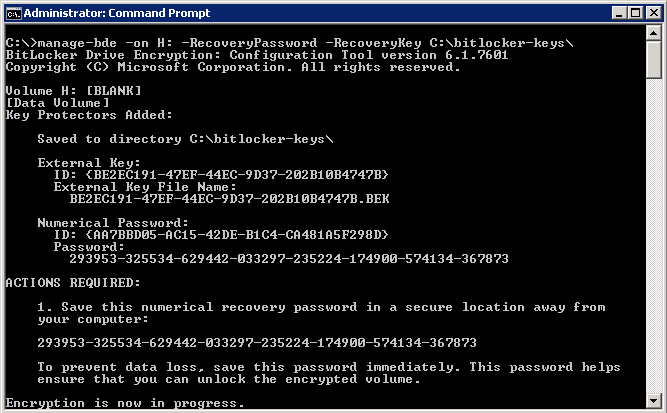Click the vertical scrollbar thumb
This screenshot has height=413, width=667.
pos(653,60)
